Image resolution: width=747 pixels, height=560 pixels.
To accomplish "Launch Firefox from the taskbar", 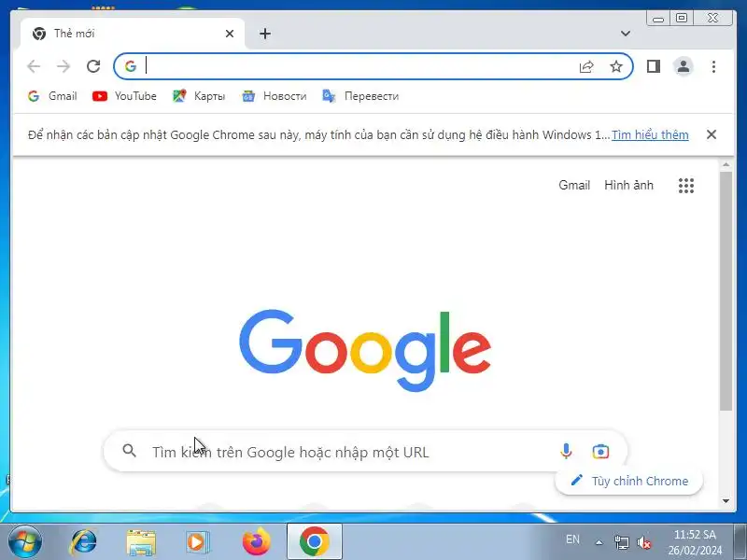I will 256,541.
